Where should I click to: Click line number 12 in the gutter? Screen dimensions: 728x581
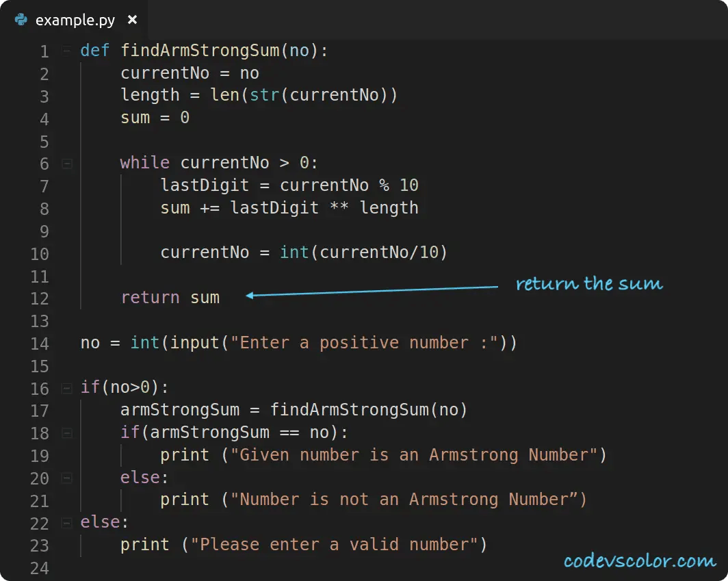click(x=40, y=298)
